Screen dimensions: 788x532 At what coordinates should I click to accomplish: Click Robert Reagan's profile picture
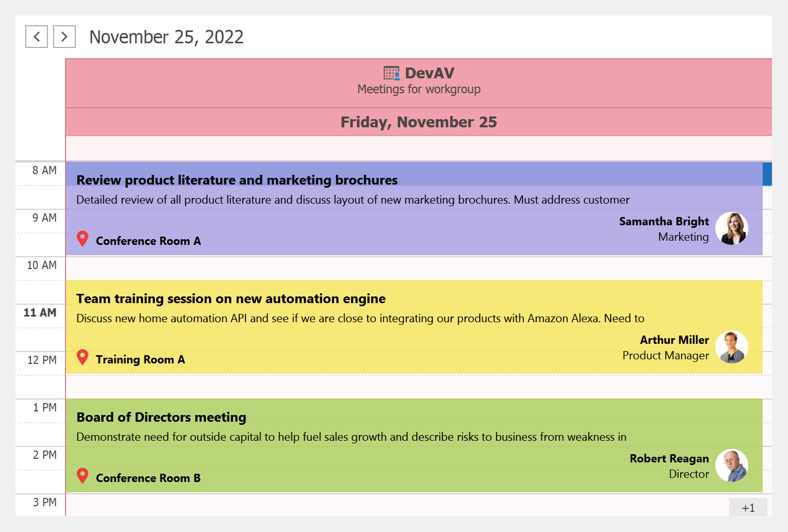732,465
